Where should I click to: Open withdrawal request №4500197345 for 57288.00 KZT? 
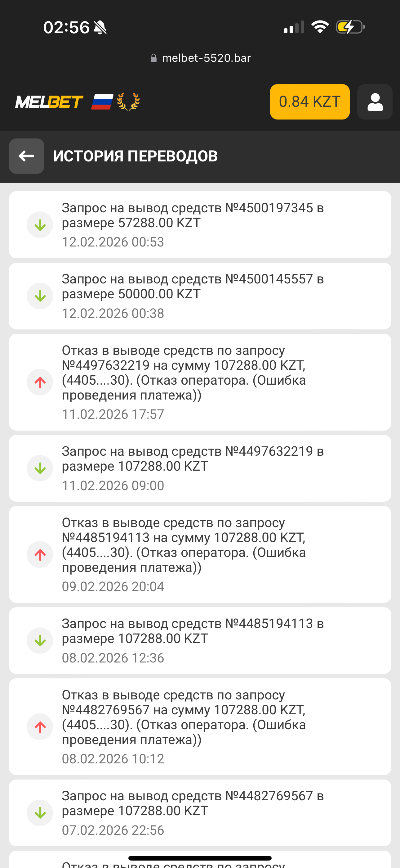tap(200, 224)
